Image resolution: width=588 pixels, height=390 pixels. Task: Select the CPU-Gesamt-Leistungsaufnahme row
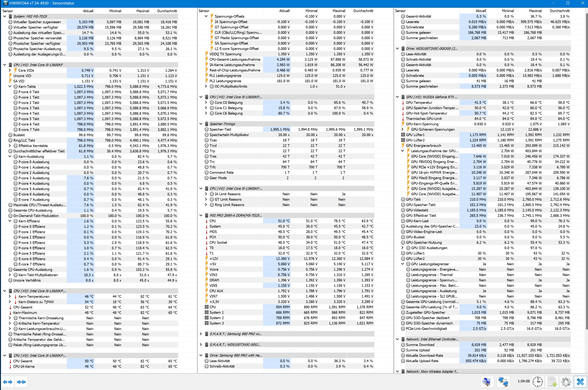point(234,59)
